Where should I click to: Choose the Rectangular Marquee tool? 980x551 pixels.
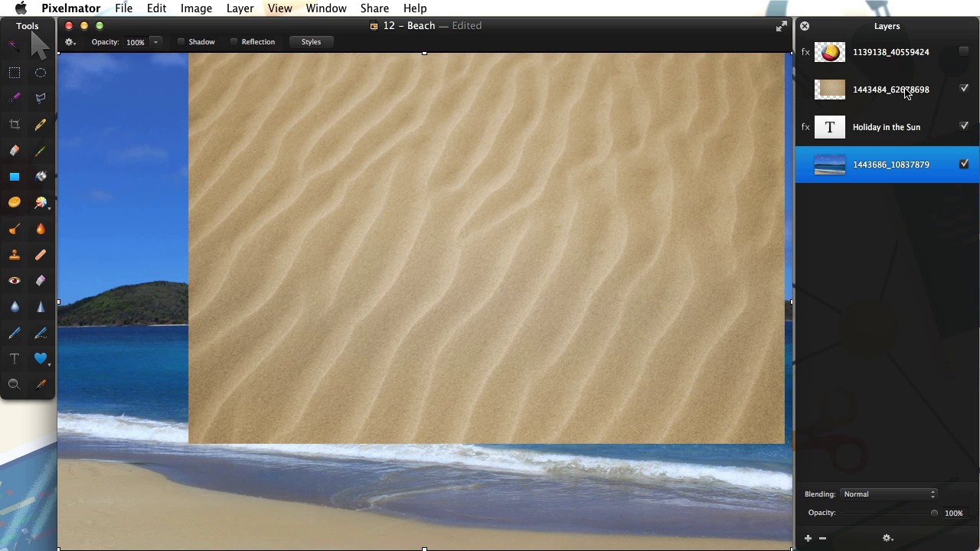click(14, 73)
